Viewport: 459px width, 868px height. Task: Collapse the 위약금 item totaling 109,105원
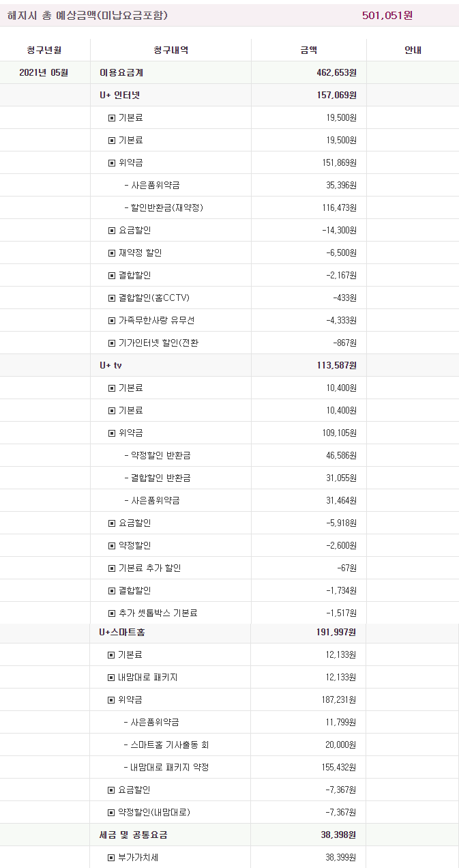[x=112, y=433]
